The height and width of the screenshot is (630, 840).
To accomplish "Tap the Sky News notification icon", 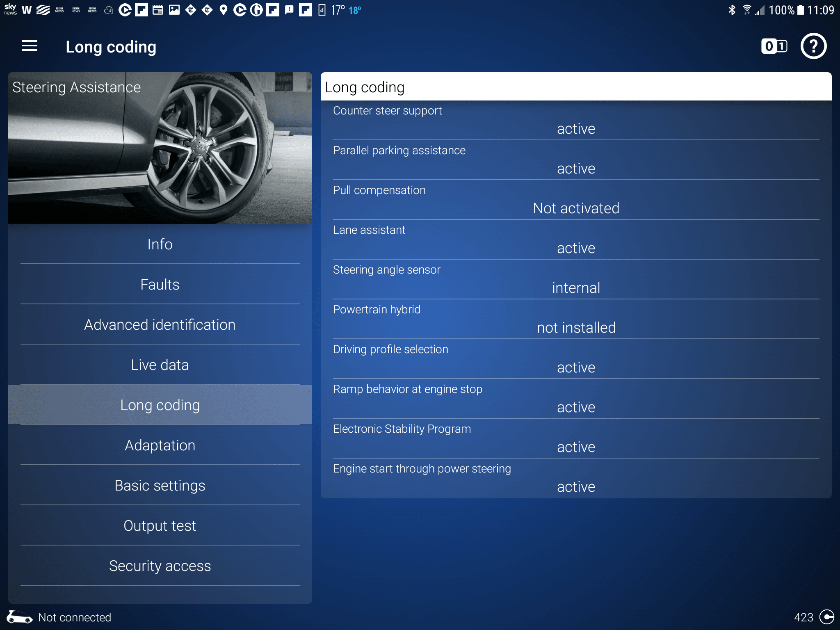I will point(10,10).
